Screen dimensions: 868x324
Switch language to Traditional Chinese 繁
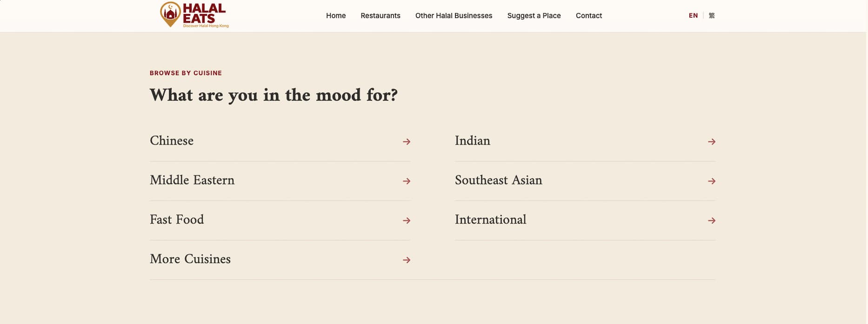click(712, 15)
